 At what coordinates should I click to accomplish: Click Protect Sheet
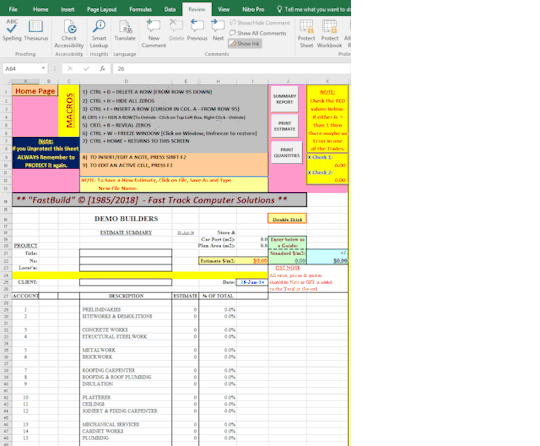pyautogui.click(x=306, y=33)
